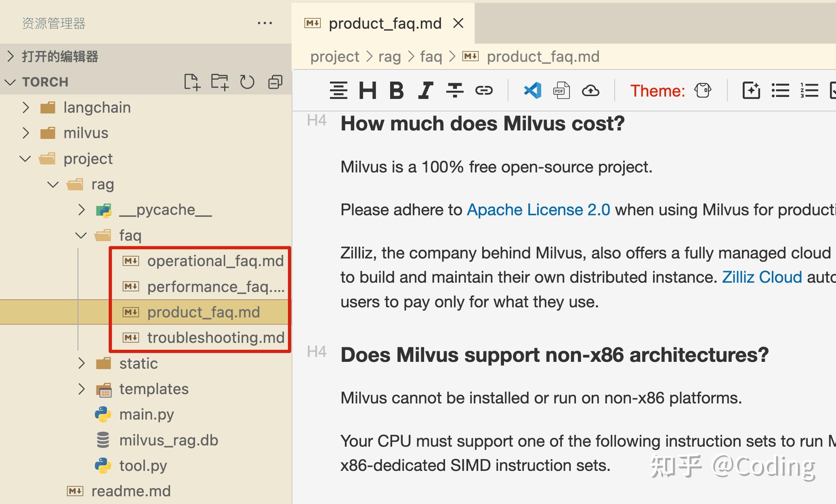Screen dimensions: 836x504
Task: Apply bold formatting in the markdown toolbar
Action: coord(397,90)
